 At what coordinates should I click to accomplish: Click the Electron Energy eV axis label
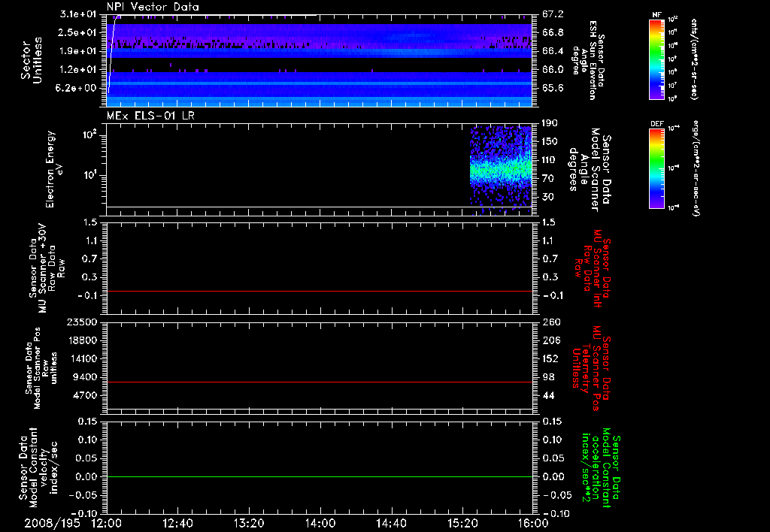[x=55, y=169]
